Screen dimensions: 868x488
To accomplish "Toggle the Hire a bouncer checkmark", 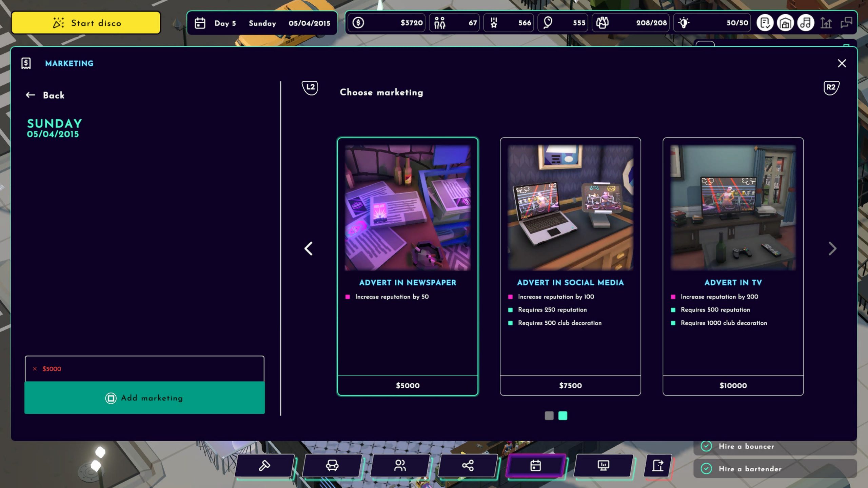I will (x=706, y=446).
